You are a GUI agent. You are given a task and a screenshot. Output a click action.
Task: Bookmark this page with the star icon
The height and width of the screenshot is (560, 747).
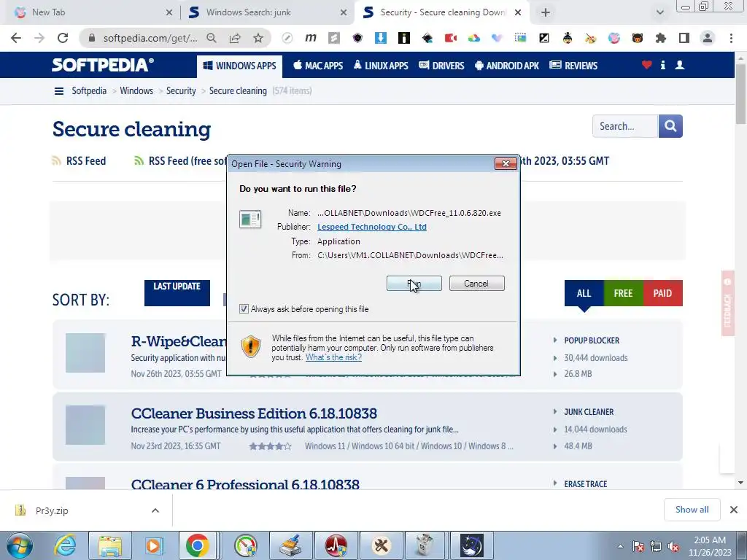coord(258,38)
